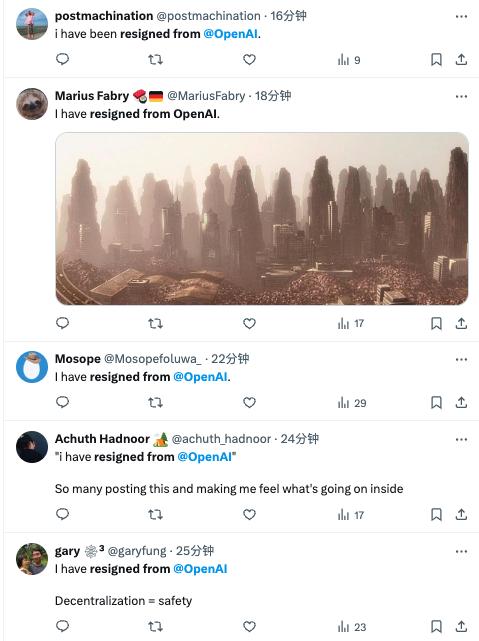Like the postmachination tweet
479x641 pixels.
coord(249,60)
